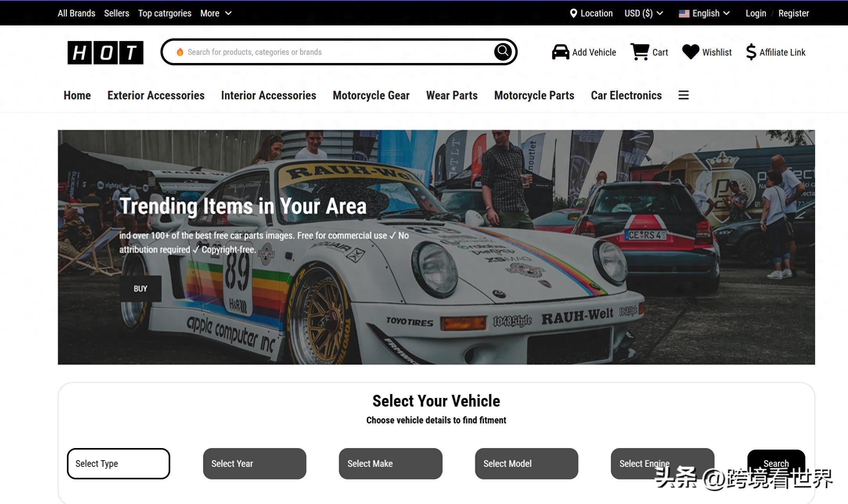Expand the More dropdown

click(216, 13)
